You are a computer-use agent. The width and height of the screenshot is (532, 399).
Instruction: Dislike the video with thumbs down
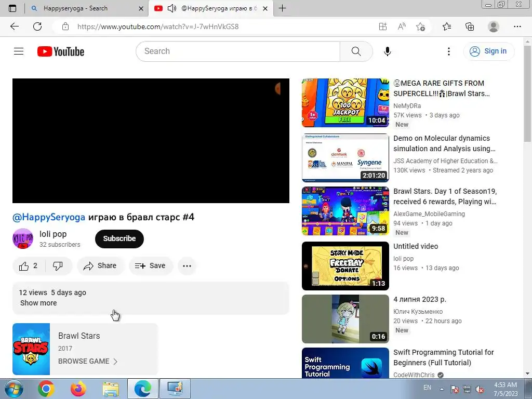(x=58, y=266)
